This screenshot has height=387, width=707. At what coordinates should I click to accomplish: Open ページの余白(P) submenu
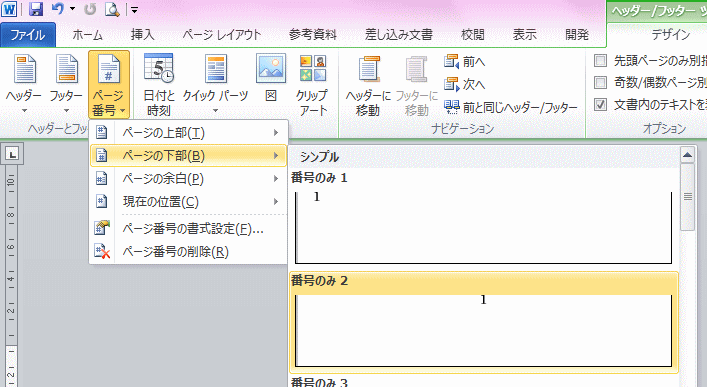188,179
